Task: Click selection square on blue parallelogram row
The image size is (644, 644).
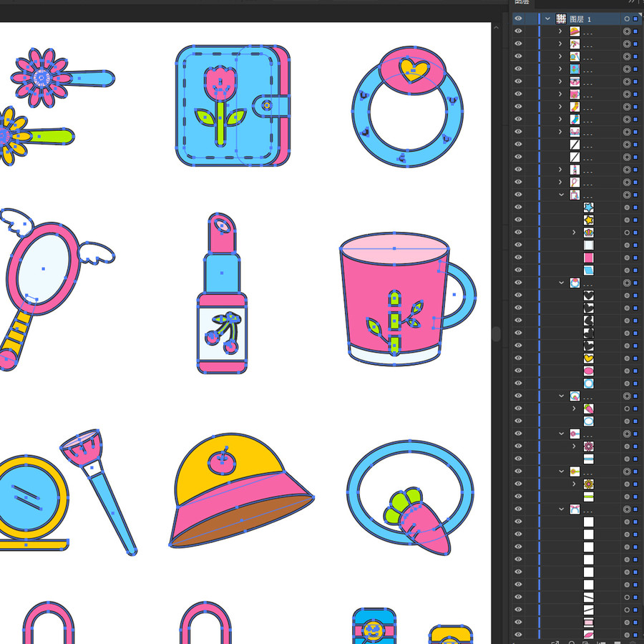Action: pyautogui.click(x=636, y=270)
